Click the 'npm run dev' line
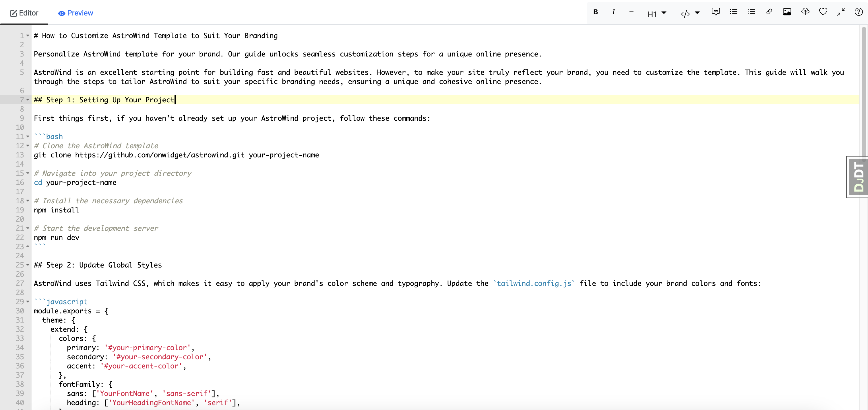The width and height of the screenshot is (868, 410). pos(57,238)
